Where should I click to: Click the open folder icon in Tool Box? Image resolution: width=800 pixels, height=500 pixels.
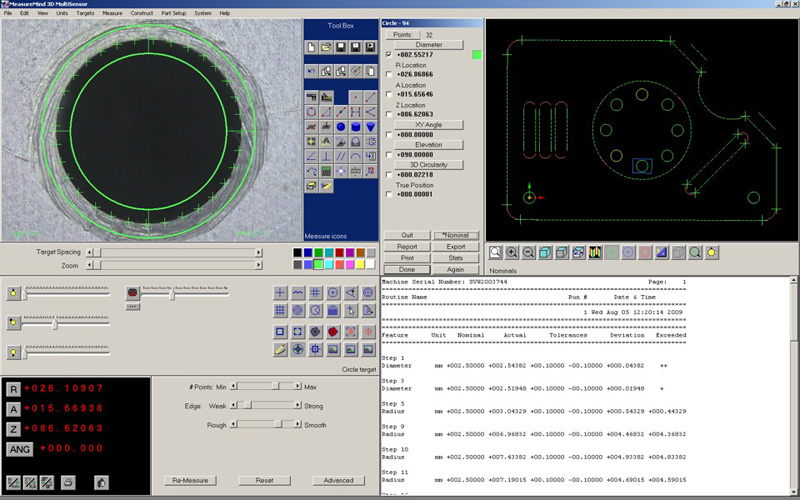(327, 47)
